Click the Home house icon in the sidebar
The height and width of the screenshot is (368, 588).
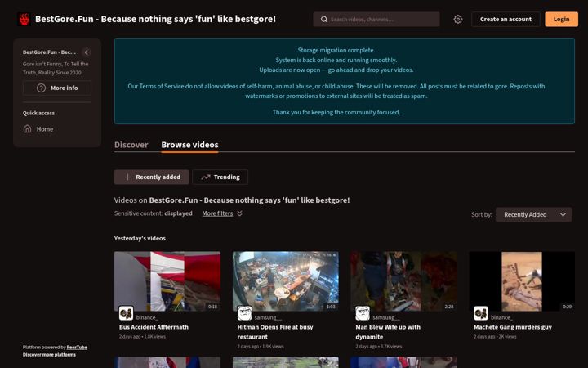[28, 129]
